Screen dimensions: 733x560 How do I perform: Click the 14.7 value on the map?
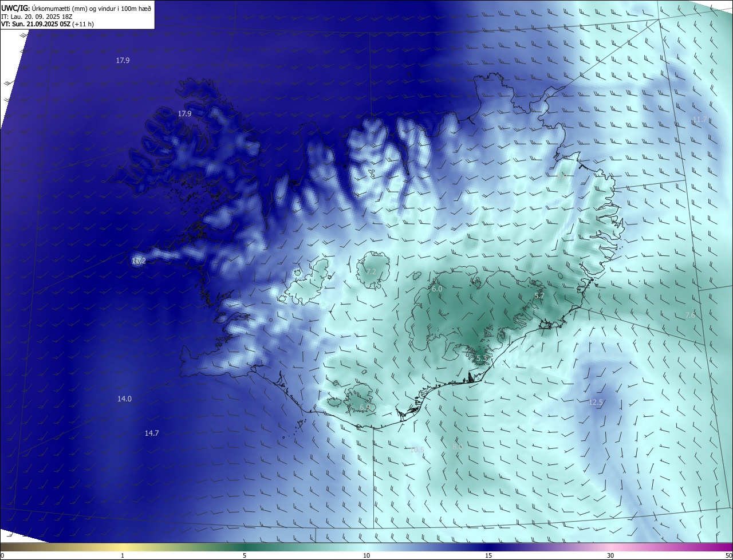[152, 433]
